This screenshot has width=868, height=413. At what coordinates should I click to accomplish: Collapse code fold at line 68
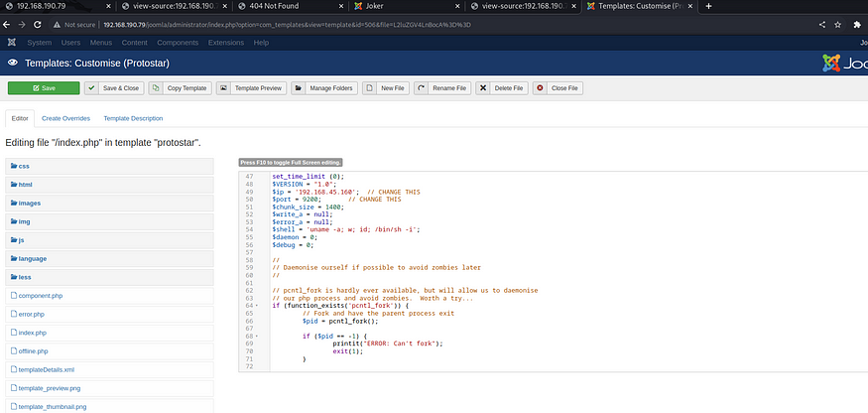point(256,337)
